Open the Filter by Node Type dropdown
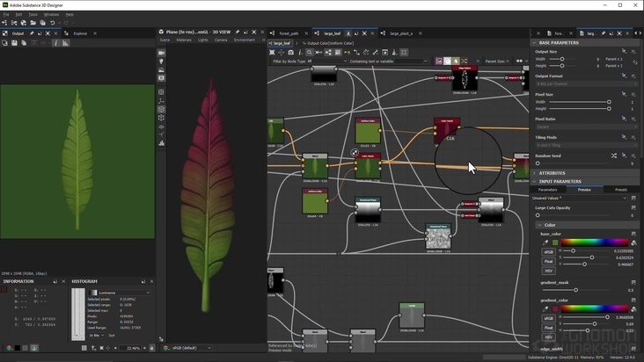644x362 pixels. coord(327,62)
